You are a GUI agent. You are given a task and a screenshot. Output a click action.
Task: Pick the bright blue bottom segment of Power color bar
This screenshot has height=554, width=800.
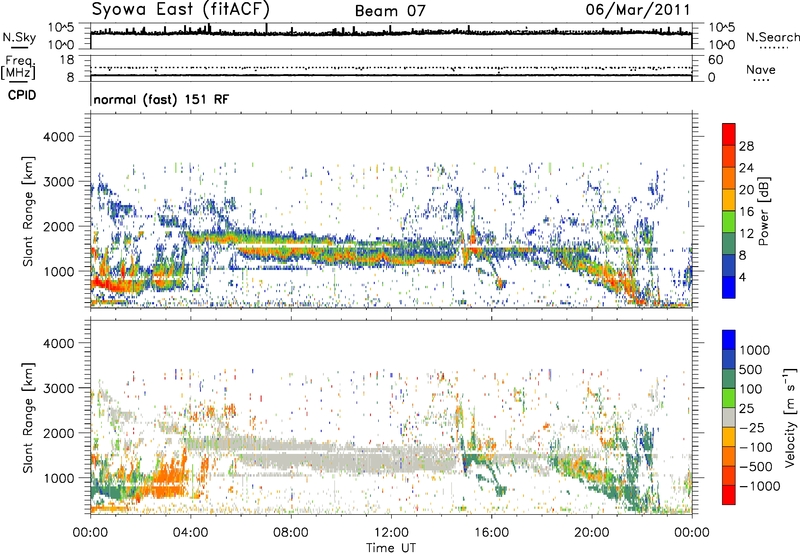click(729, 288)
